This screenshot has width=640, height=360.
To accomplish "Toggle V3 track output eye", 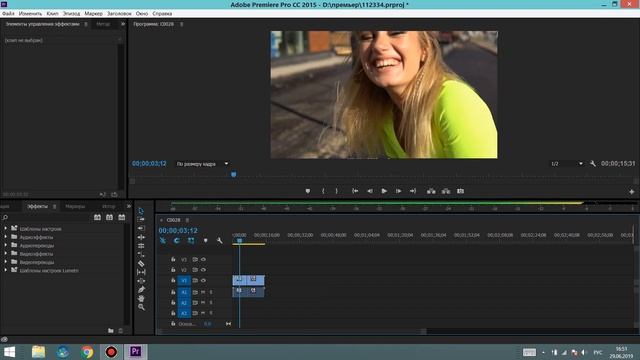I will (203, 260).
